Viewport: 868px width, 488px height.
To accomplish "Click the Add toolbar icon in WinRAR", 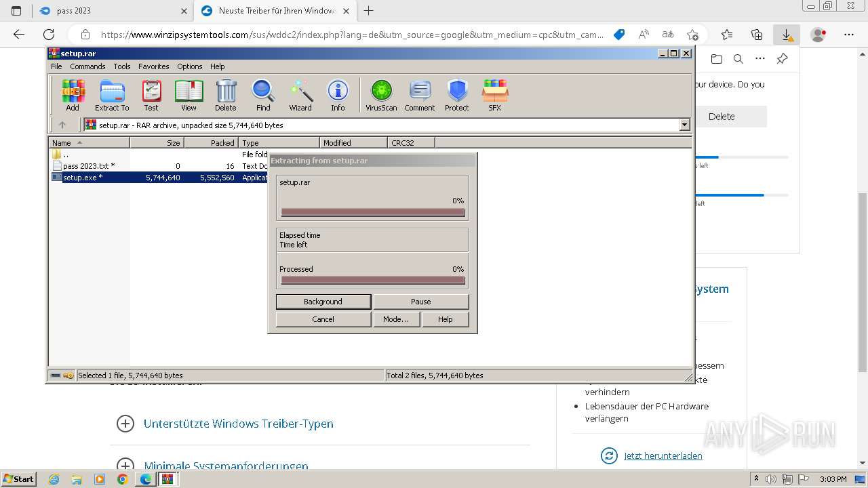I will pyautogui.click(x=73, y=95).
